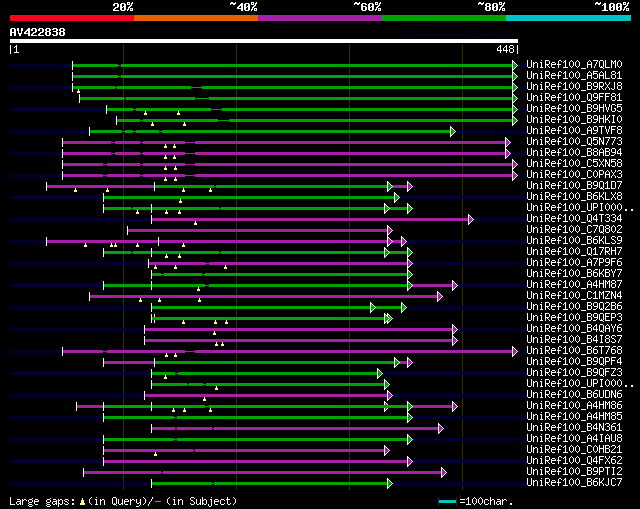Viewport: 640px width, 509px height.
Task: Select the UniRef100_B9PTI2 label
Action: click(574, 472)
